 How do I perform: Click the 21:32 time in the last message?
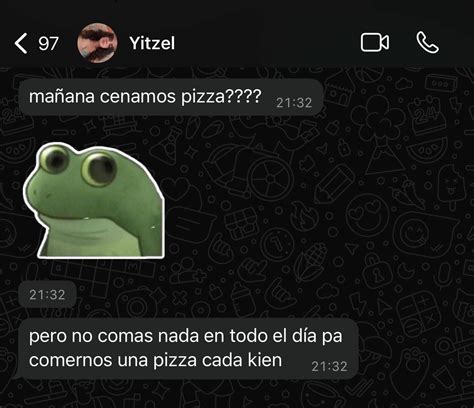(329, 367)
